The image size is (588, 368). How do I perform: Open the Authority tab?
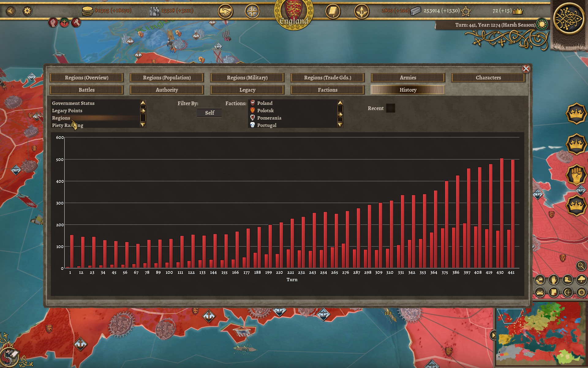coord(167,90)
